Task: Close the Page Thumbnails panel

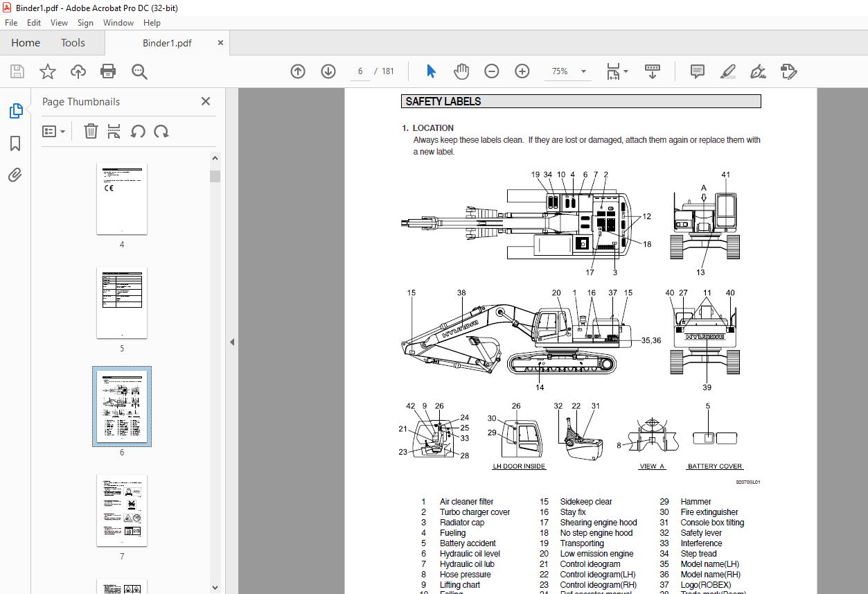Action: pyautogui.click(x=206, y=101)
